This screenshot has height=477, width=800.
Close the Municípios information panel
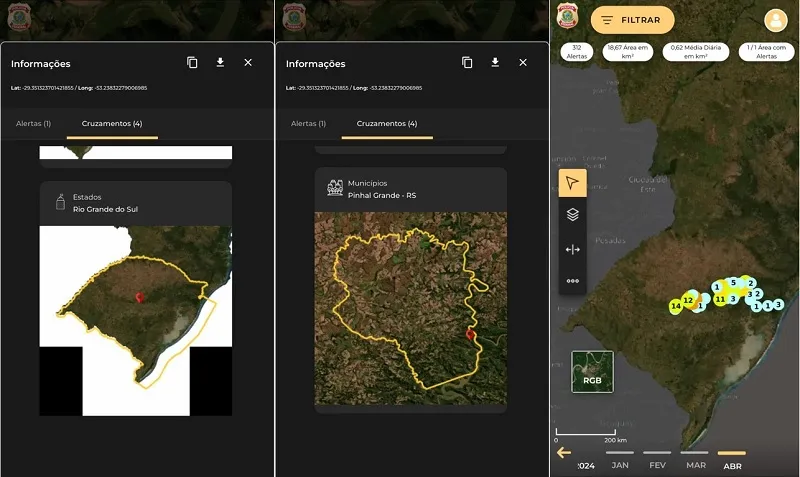523,63
